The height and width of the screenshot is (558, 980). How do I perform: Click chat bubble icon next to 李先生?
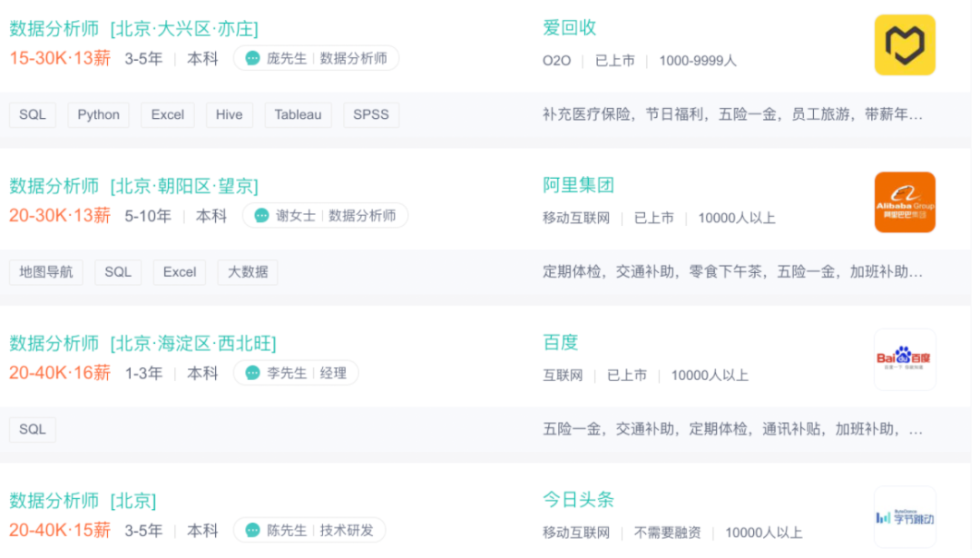[x=252, y=373]
